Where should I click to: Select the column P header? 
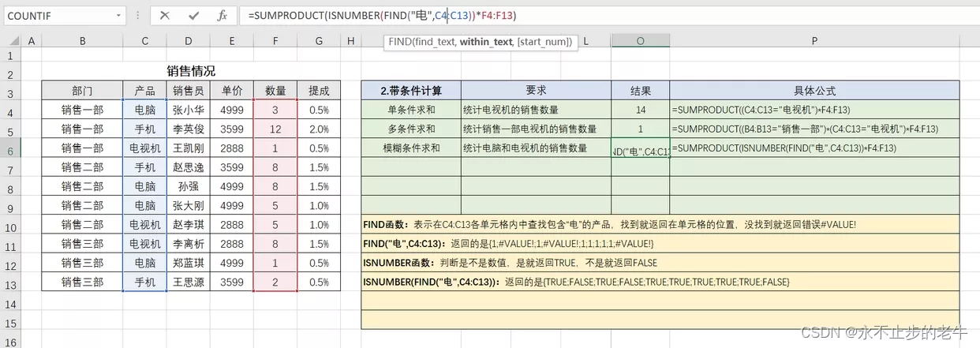814,41
